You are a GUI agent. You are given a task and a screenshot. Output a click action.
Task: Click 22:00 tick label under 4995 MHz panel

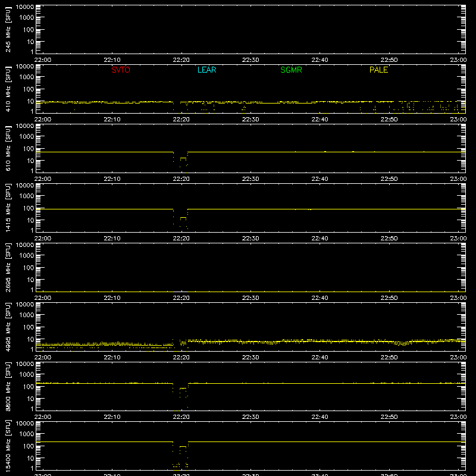tap(43, 358)
